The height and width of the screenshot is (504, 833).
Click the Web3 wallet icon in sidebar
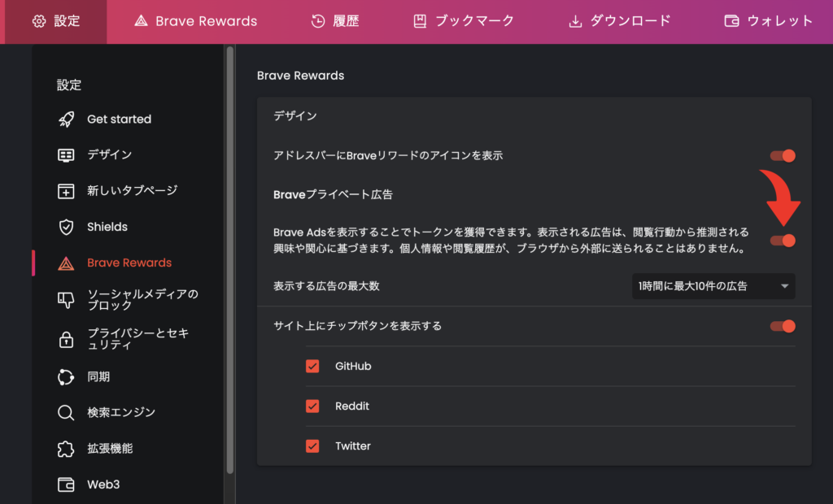coord(66,484)
